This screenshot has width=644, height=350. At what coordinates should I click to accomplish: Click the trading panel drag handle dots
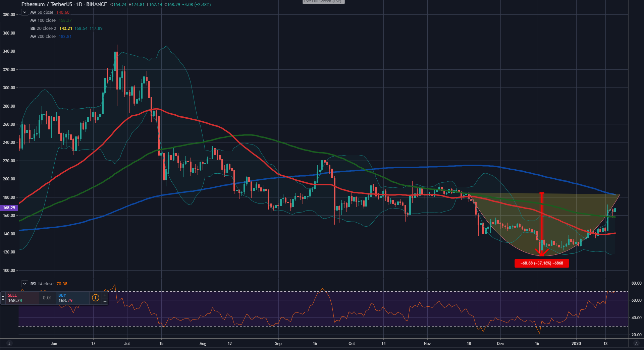coord(3,298)
